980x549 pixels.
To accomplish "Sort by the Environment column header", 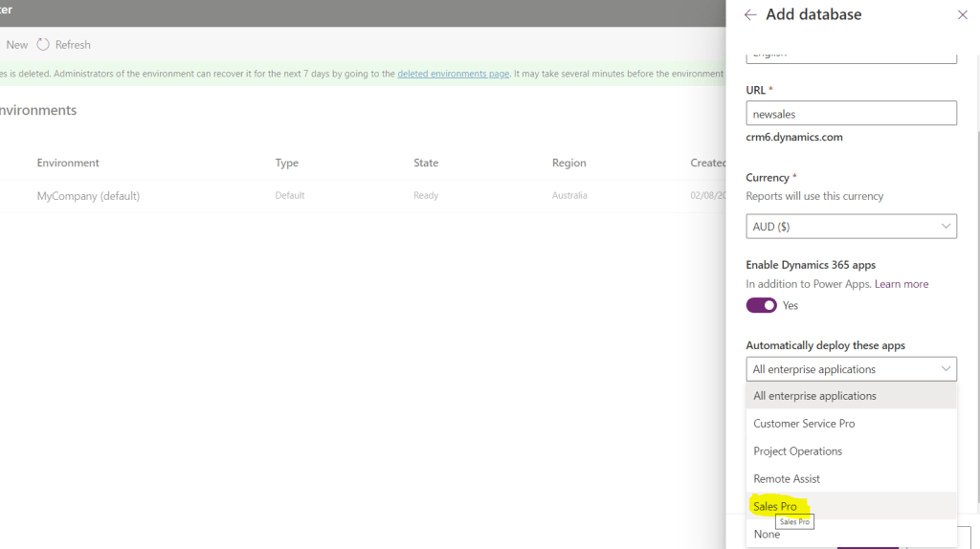I will 68,164.
